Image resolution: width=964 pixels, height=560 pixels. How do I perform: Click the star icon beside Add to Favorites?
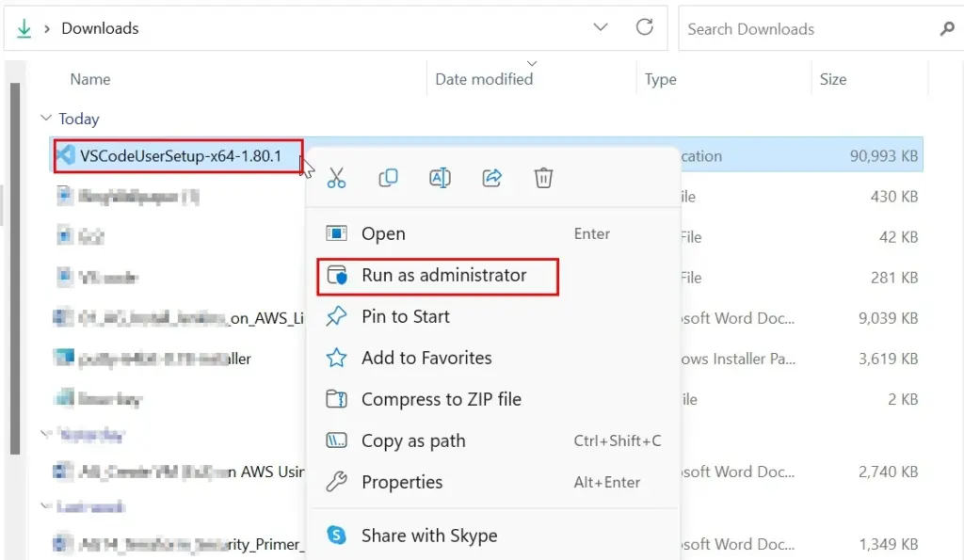pyautogui.click(x=336, y=358)
